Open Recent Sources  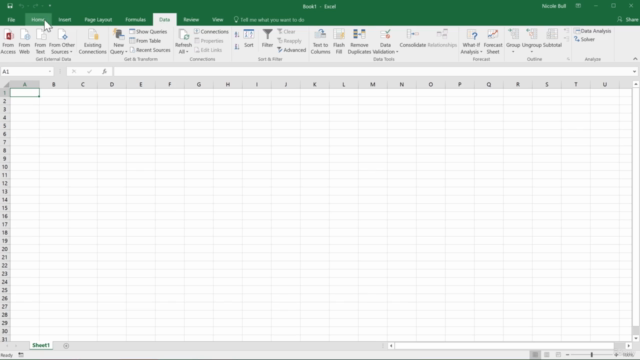(150, 50)
